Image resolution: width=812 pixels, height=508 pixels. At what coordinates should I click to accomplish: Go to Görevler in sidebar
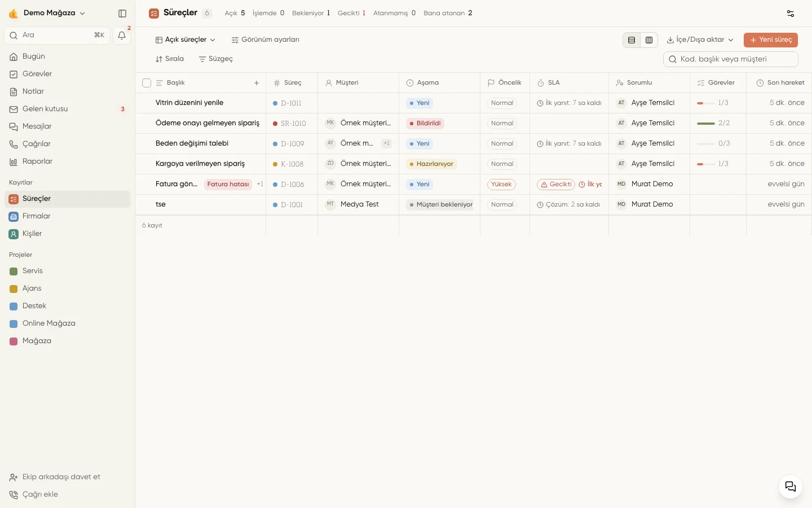click(x=68, y=74)
